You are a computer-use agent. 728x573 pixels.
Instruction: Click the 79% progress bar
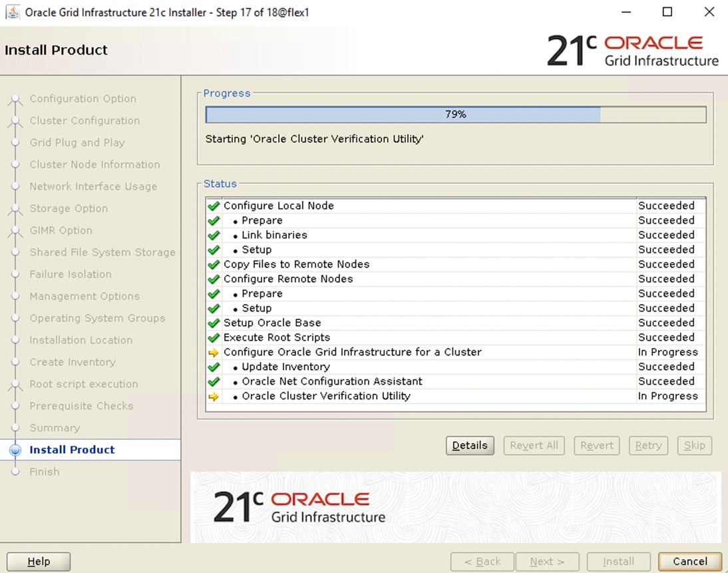[x=456, y=114]
